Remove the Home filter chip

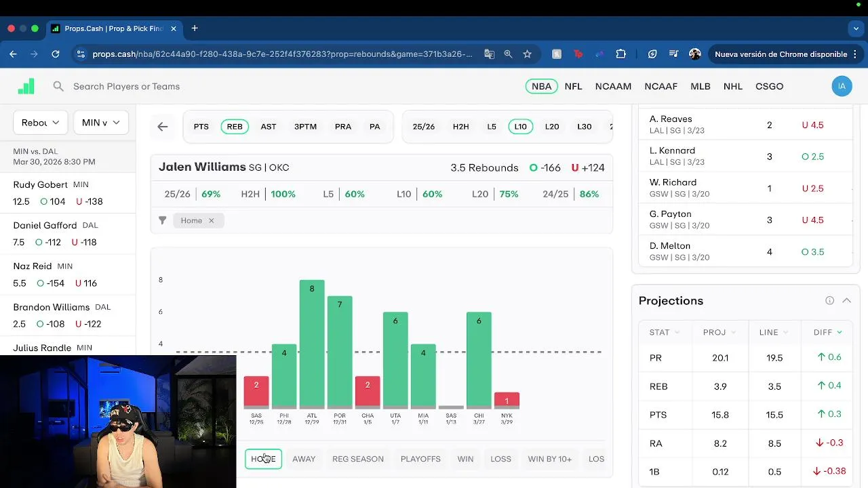point(211,220)
